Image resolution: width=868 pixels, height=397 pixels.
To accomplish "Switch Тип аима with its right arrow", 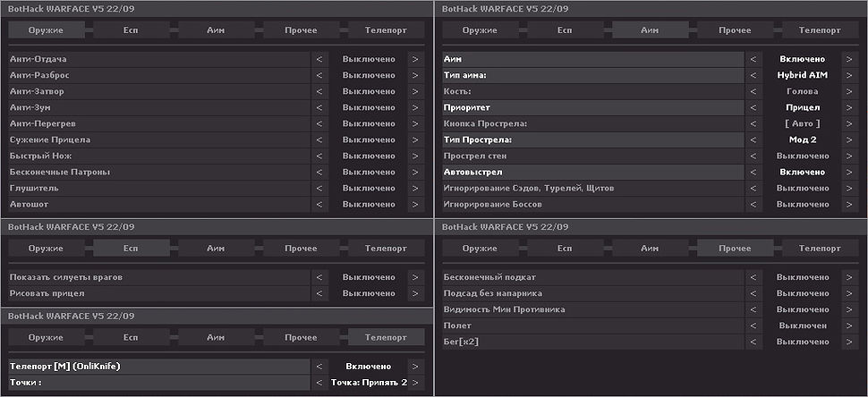I will click(x=850, y=75).
